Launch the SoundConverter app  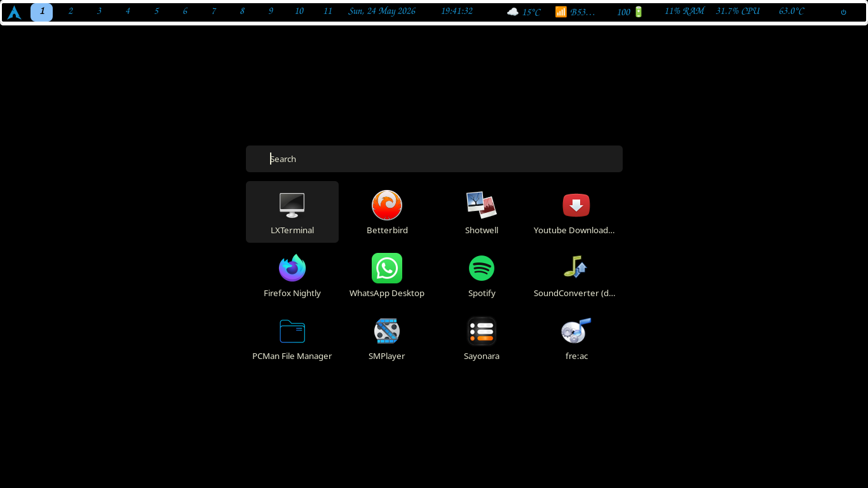point(576,268)
